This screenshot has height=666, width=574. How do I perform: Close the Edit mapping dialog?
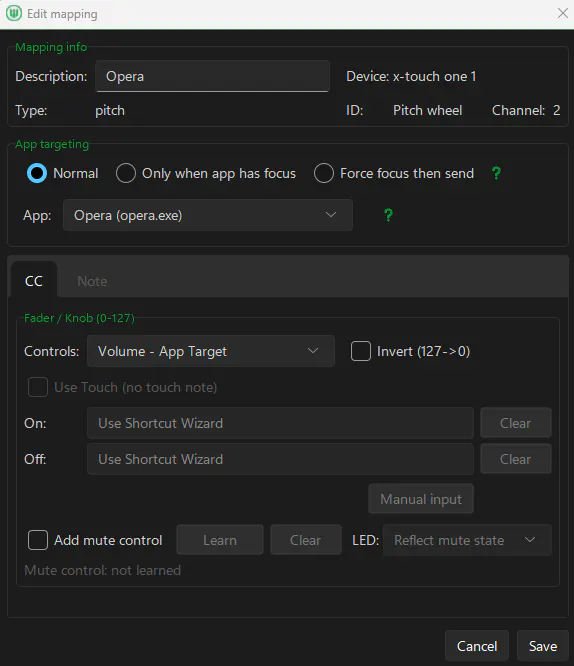click(563, 14)
